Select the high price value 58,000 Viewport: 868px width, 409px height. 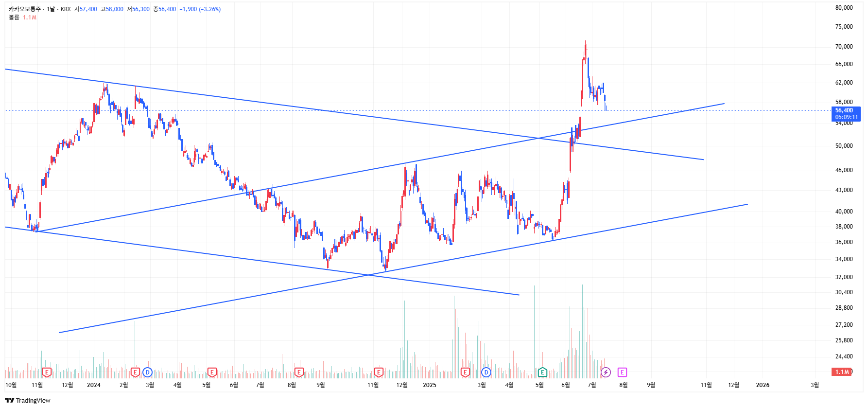(115, 9)
